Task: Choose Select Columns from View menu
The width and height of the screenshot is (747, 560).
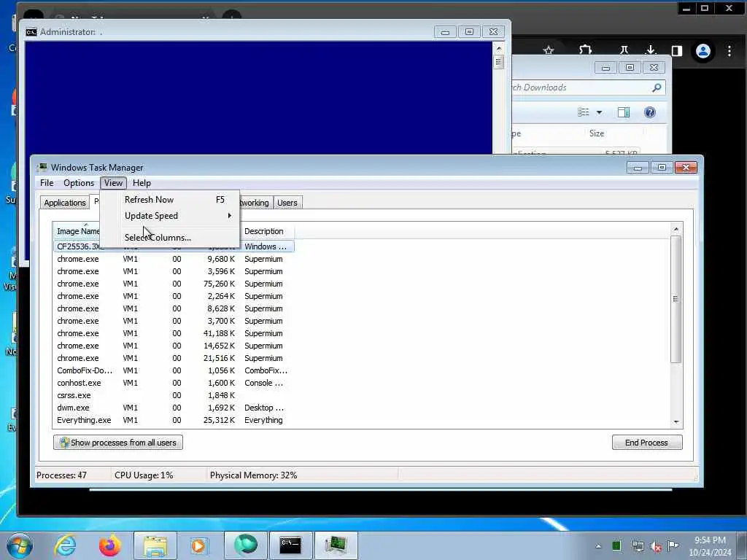Action: click(x=169, y=237)
